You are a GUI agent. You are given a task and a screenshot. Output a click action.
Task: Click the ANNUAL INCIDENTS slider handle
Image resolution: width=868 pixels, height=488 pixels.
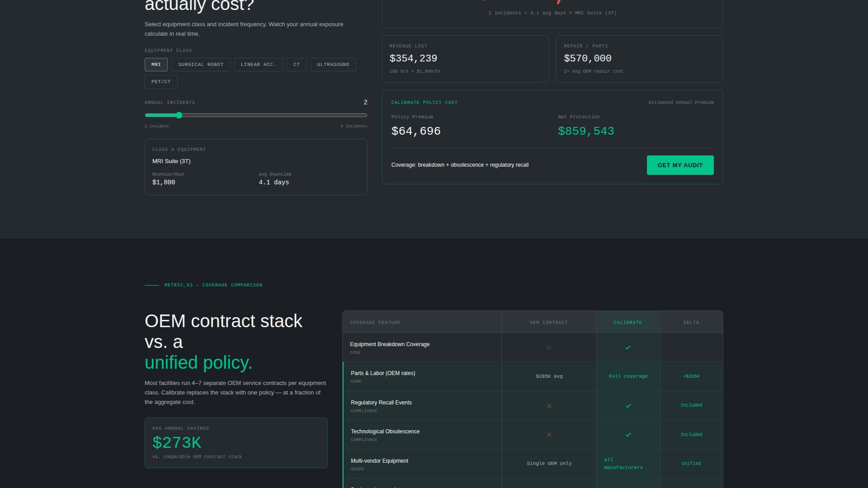pos(179,115)
